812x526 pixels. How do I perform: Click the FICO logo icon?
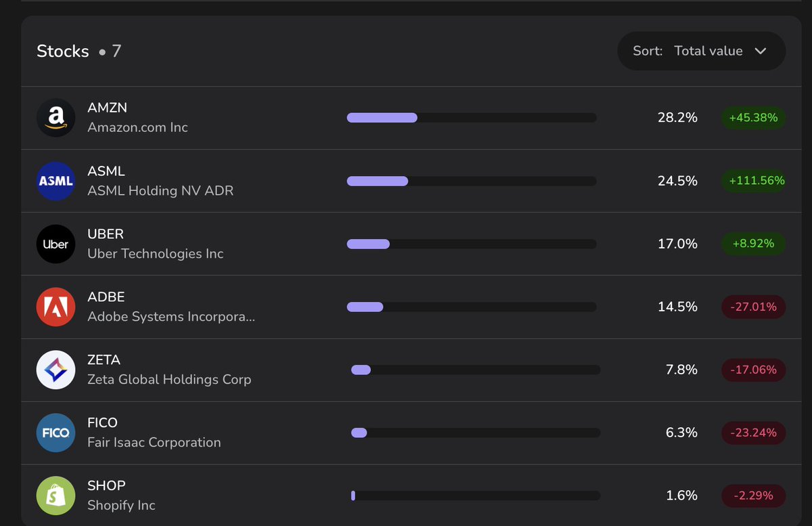coord(55,433)
